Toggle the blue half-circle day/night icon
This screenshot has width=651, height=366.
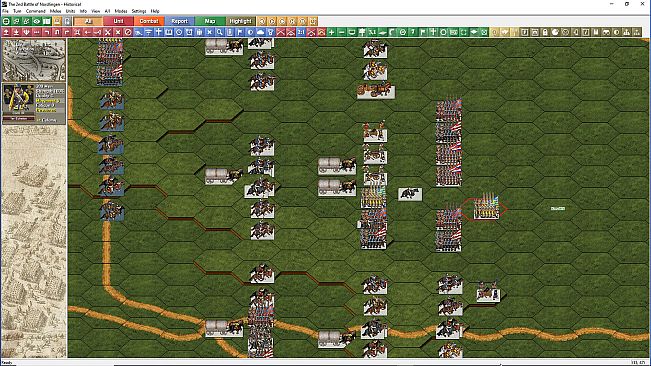(x=250, y=32)
